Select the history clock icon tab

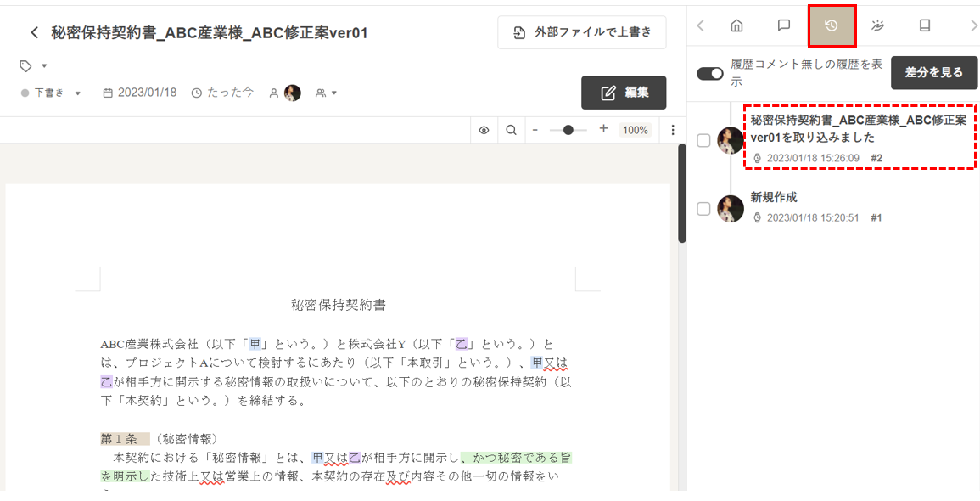point(832,25)
